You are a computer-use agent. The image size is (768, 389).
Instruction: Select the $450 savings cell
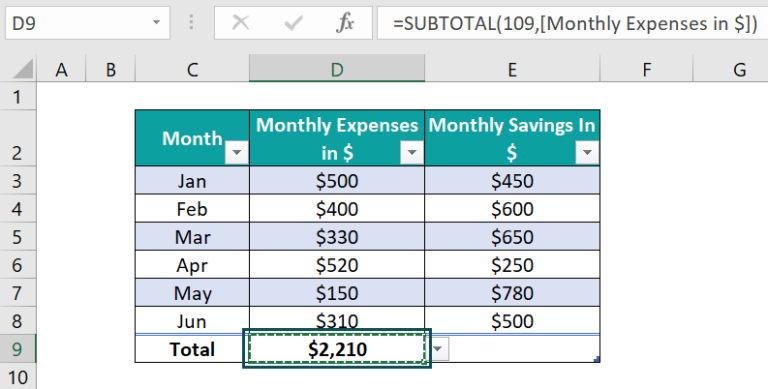click(x=512, y=181)
